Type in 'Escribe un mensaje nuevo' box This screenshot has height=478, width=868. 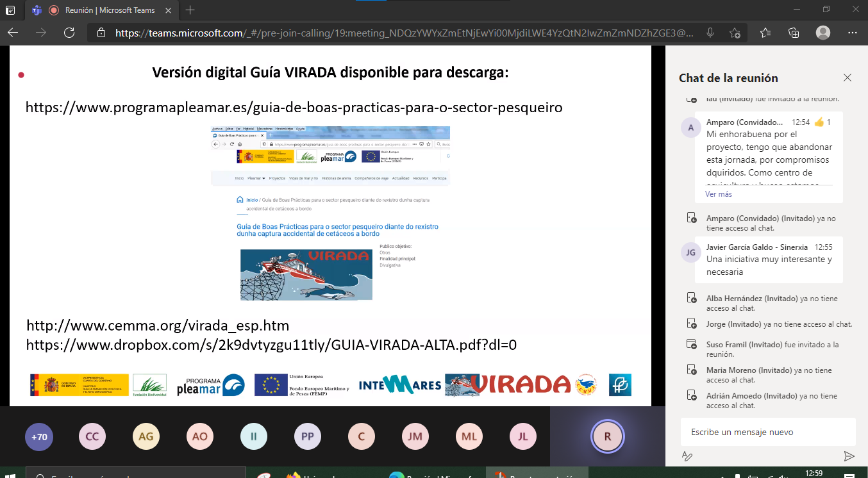768,432
